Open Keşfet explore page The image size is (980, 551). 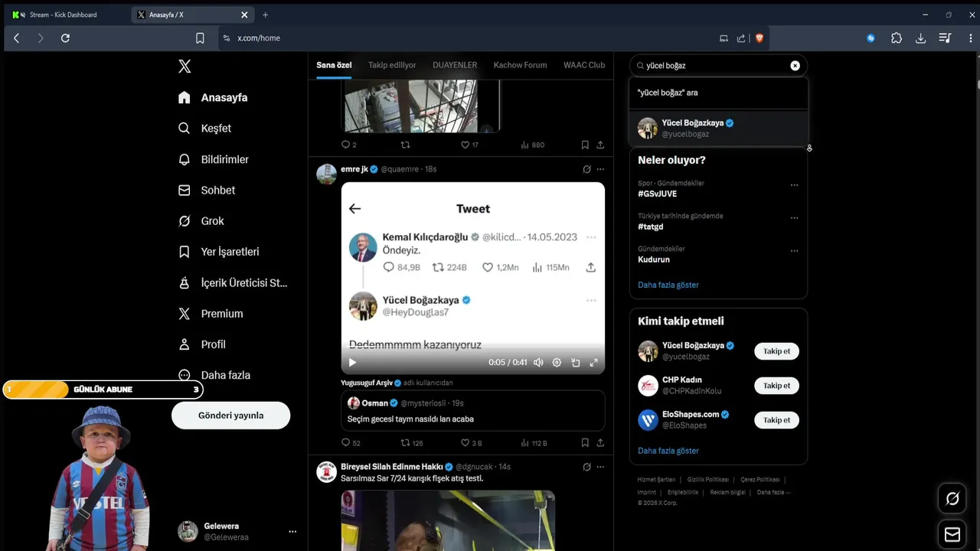coord(204,129)
